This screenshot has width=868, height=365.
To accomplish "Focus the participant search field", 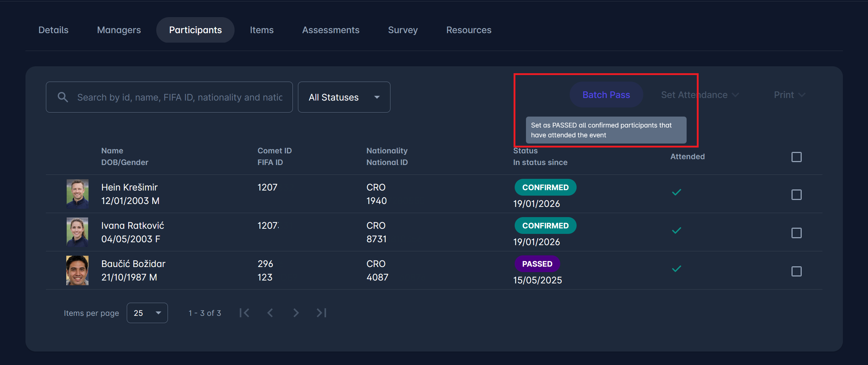I will [x=180, y=97].
